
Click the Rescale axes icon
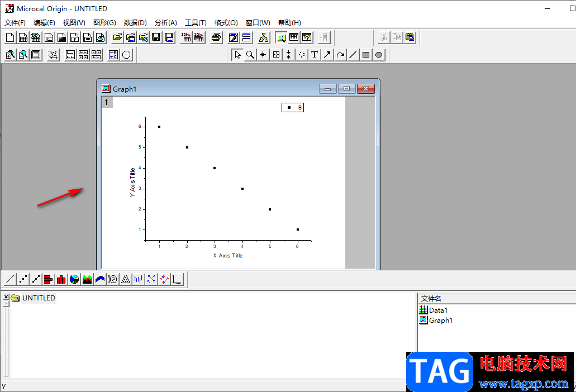coord(53,55)
